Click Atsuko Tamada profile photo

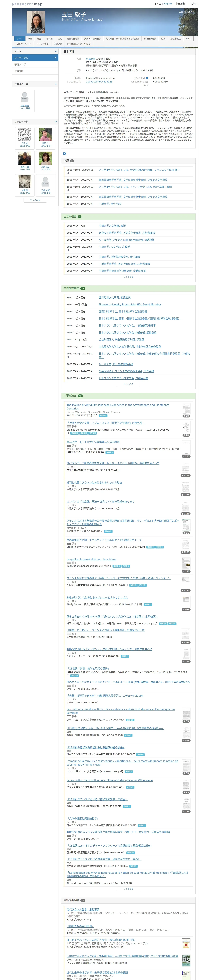[36, 22]
